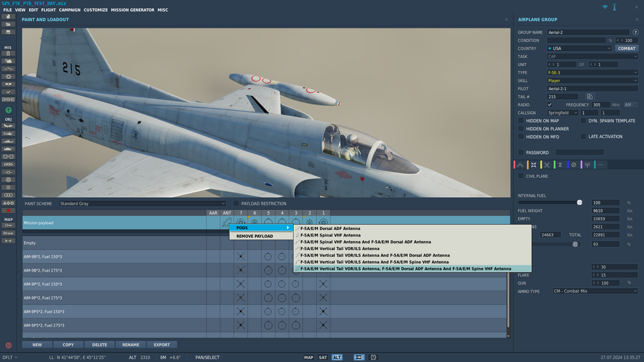
Task: Click the help question mark icon
Action: tap(636, 32)
